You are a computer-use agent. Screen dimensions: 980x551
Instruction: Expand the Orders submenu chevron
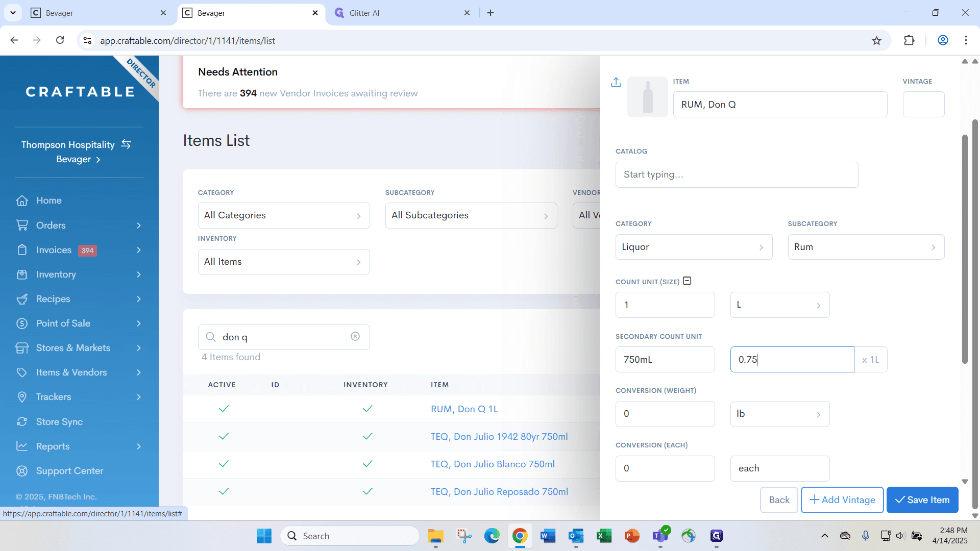tap(139, 226)
